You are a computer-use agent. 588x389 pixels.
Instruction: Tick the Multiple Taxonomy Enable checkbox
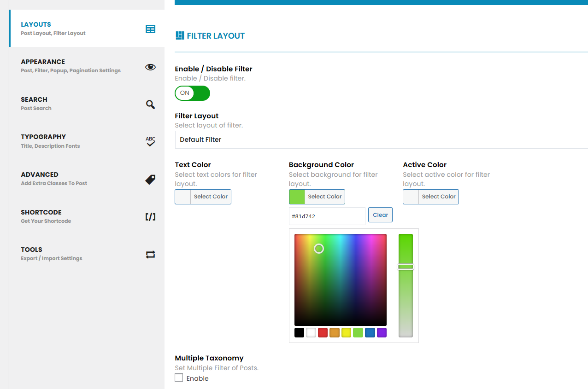[179, 378]
